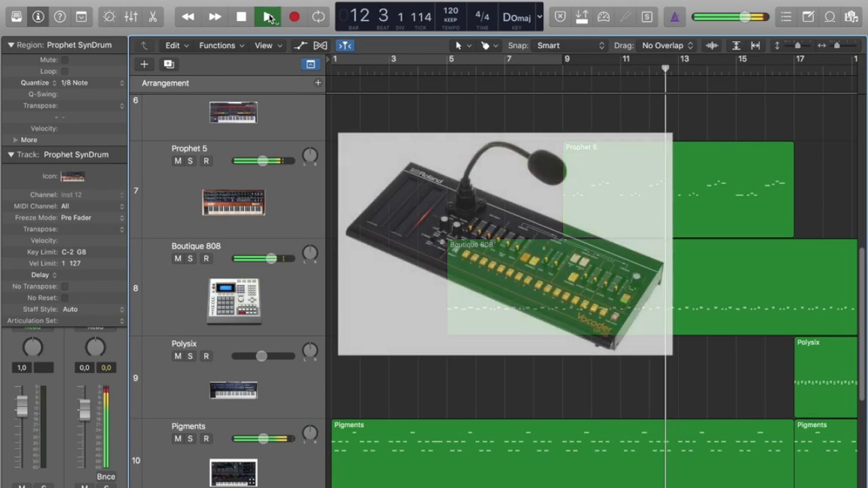Toggle Autopunch mode
This screenshot has height=488, width=868.
click(582, 17)
